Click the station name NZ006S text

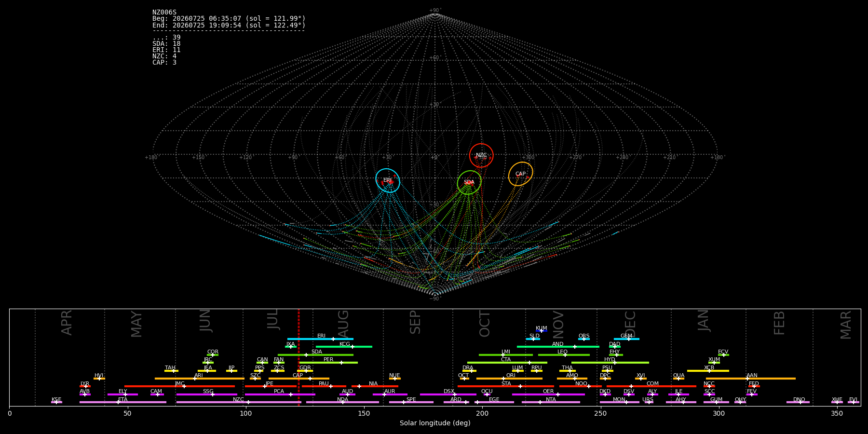[164, 13]
